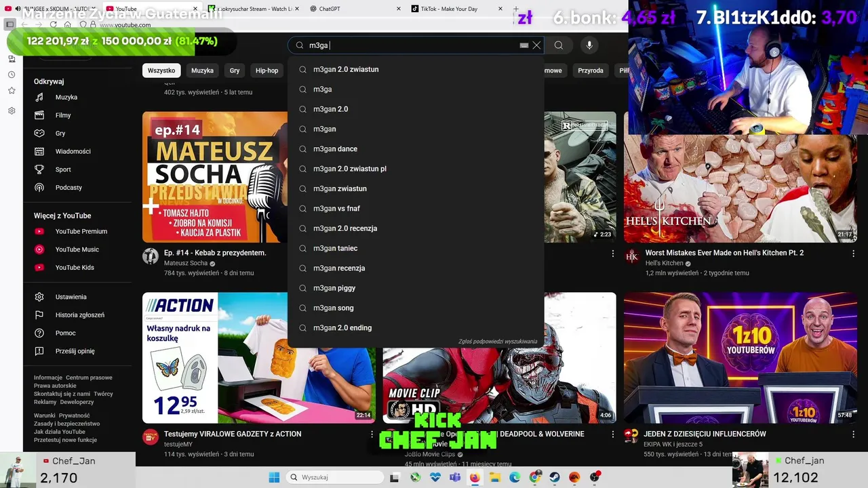The width and height of the screenshot is (868, 488).
Task: Select suggestion "m3gan 2.0 recenzja"
Action: [x=416, y=228]
